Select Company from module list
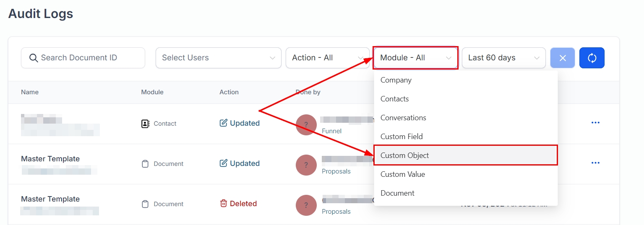 click(x=396, y=80)
